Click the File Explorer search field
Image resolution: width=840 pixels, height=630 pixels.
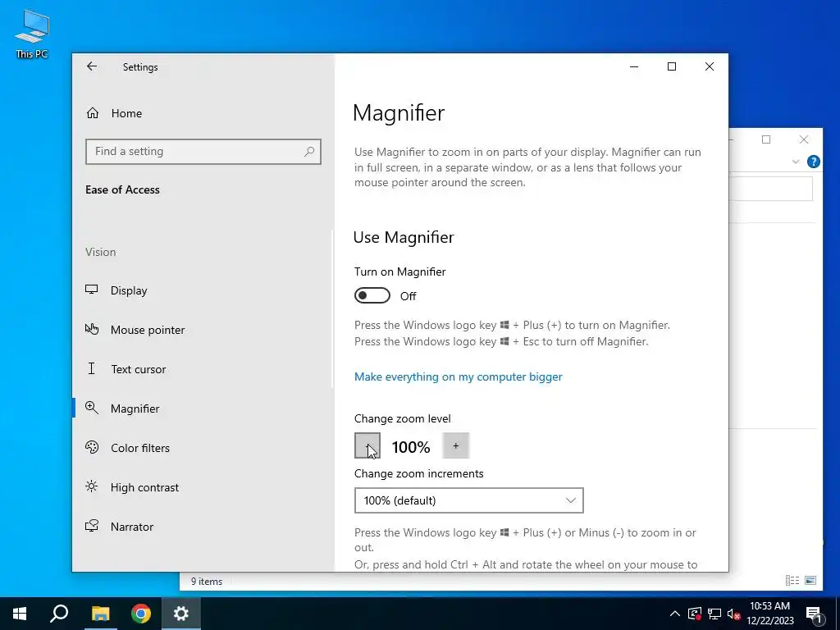[x=771, y=189]
